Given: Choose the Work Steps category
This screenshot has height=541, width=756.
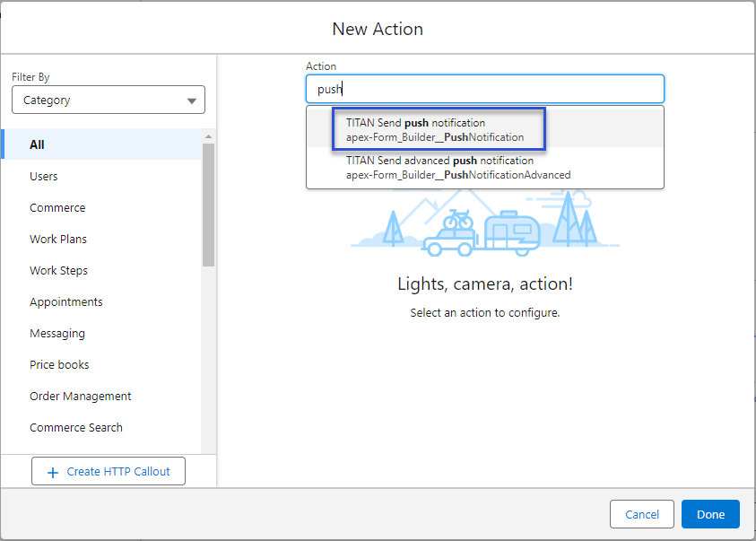Looking at the screenshot, I should coord(58,271).
